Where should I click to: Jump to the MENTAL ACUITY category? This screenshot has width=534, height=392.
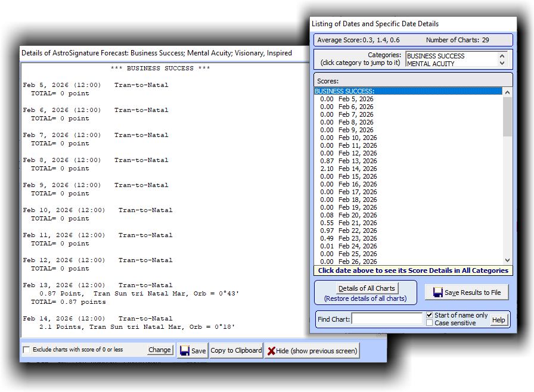pos(431,64)
